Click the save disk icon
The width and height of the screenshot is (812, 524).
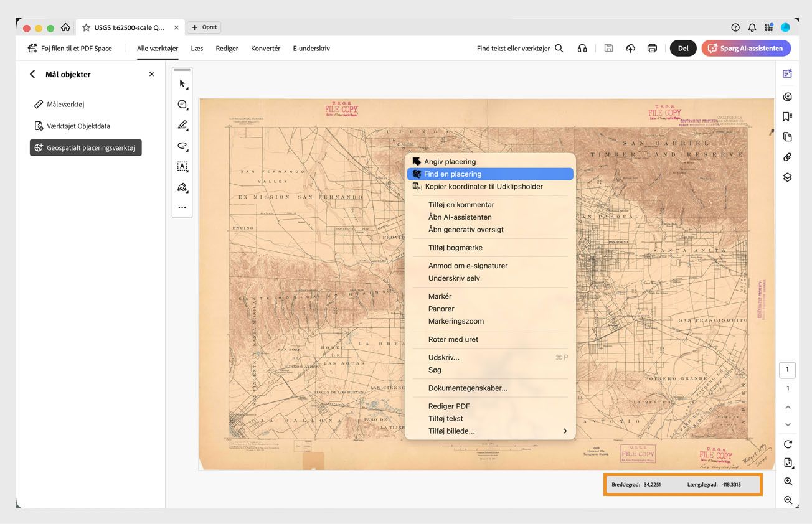coord(609,48)
